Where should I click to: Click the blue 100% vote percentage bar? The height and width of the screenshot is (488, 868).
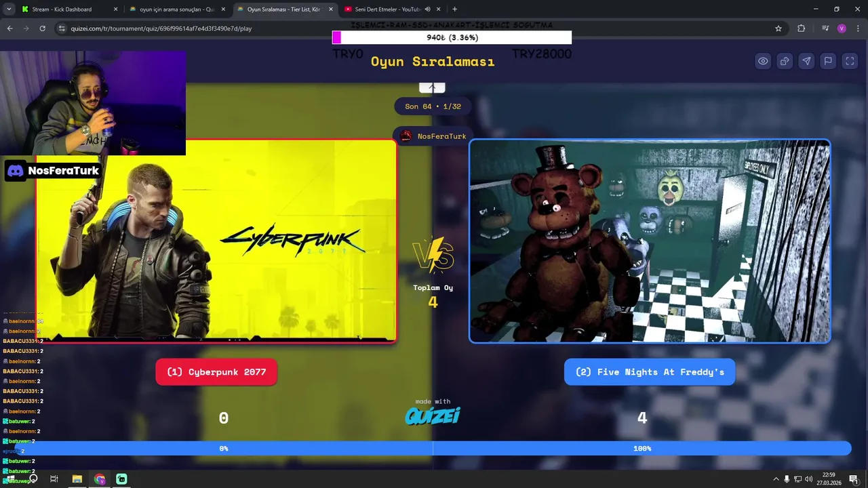coord(642,449)
